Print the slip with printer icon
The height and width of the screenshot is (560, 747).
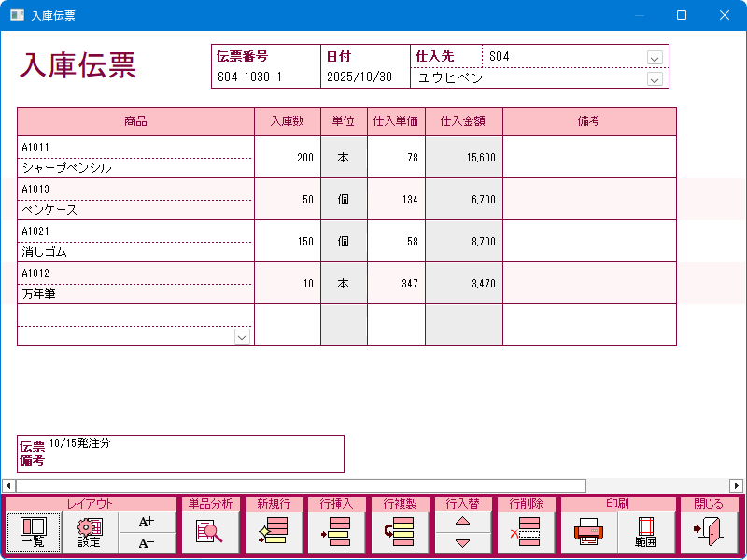(588, 532)
